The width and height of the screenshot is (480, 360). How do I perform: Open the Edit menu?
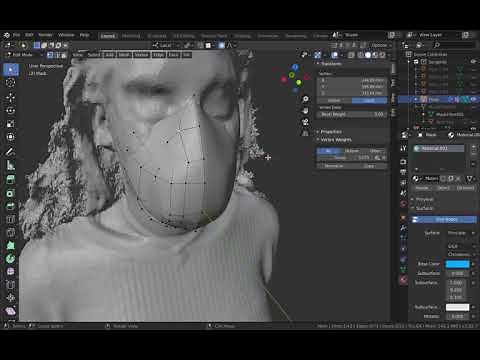(29, 35)
